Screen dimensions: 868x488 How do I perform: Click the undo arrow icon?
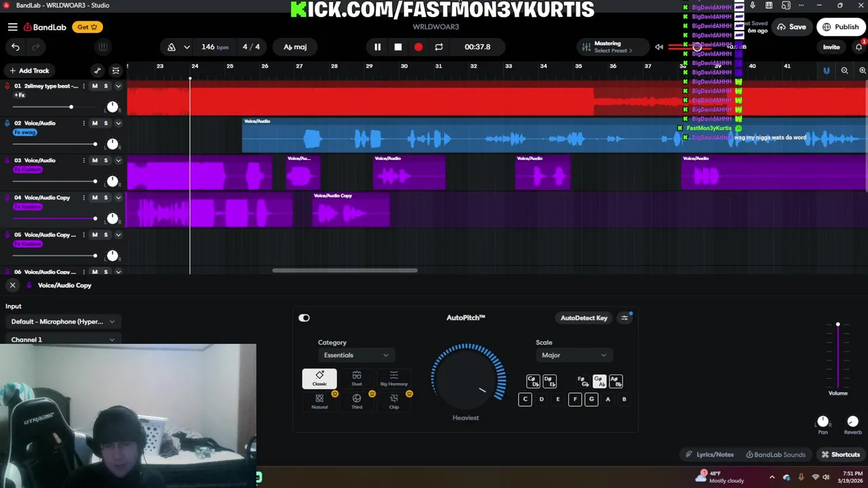(x=16, y=47)
